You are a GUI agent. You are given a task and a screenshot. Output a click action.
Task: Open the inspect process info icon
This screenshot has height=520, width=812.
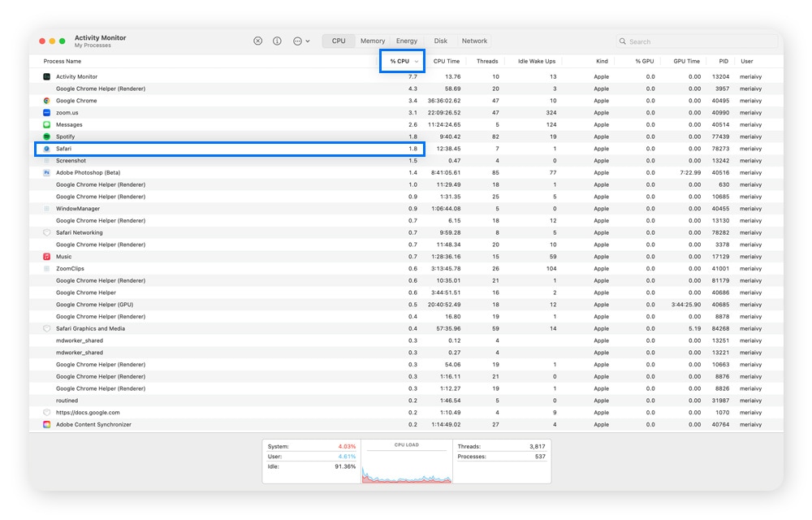point(277,41)
